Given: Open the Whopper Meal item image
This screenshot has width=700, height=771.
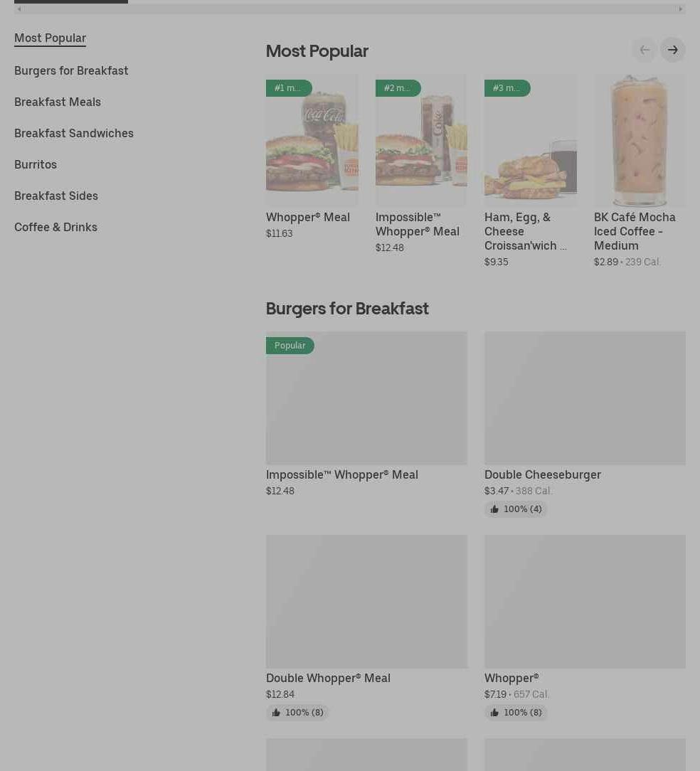Looking at the screenshot, I should click(x=312, y=140).
